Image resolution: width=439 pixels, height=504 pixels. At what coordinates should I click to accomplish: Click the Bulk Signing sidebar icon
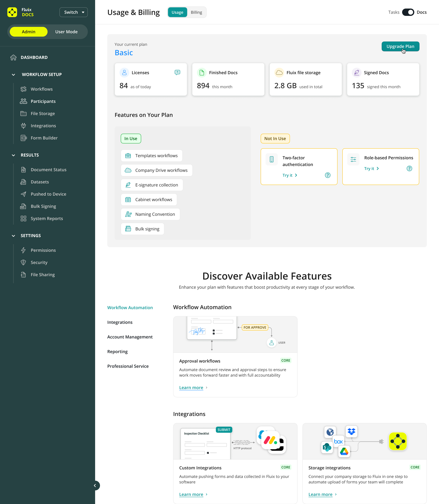click(23, 206)
